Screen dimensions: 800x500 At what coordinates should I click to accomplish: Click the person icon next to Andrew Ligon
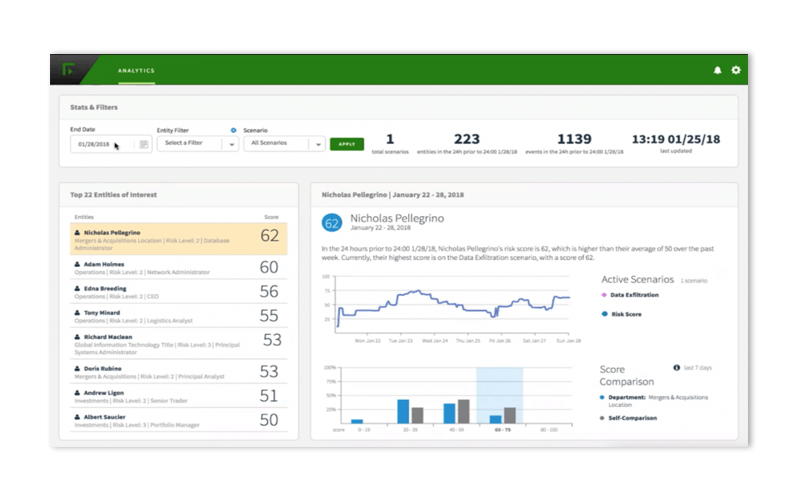tap(78, 393)
